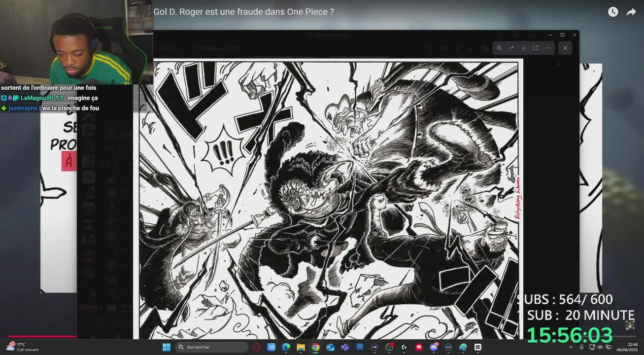Open CapCut from the taskbar
The image size is (644, 355).
click(x=477, y=347)
